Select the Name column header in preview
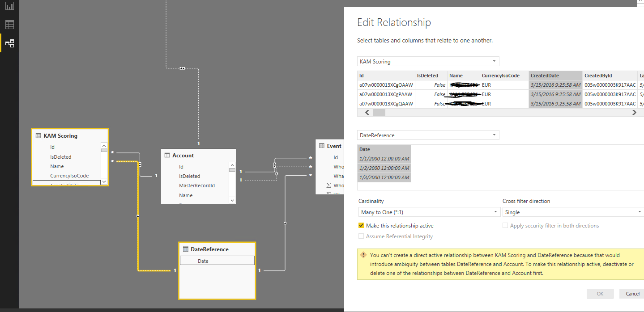Viewport: 644px width, 312px height. pos(464,76)
